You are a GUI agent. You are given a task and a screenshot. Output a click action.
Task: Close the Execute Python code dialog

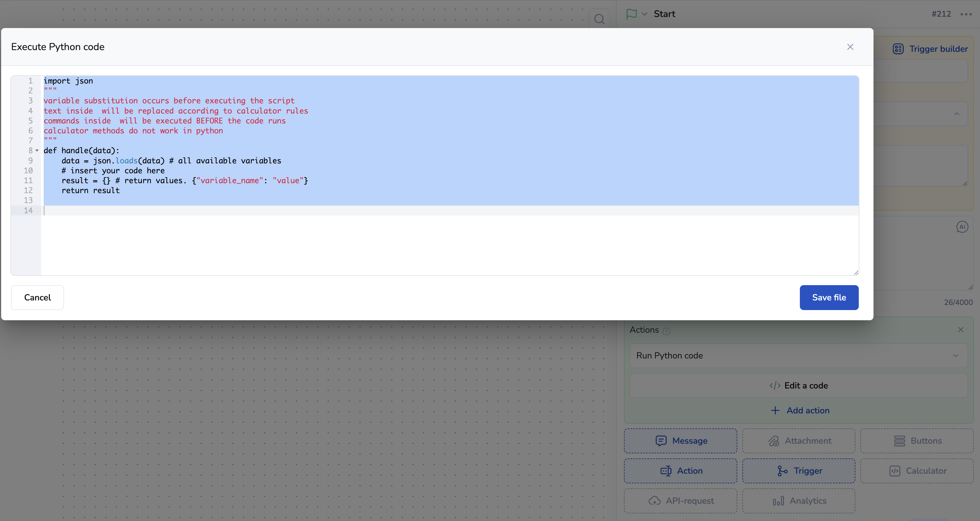[x=850, y=47]
